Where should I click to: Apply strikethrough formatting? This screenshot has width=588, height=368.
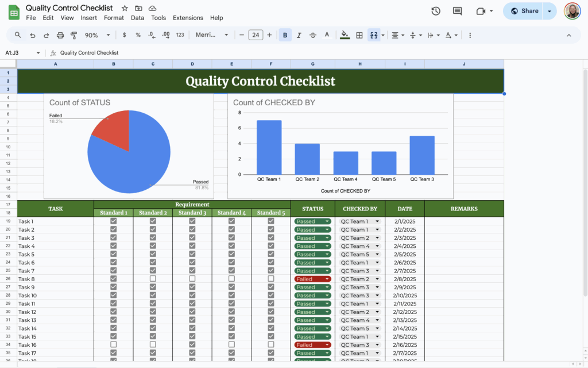click(x=313, y=35)
